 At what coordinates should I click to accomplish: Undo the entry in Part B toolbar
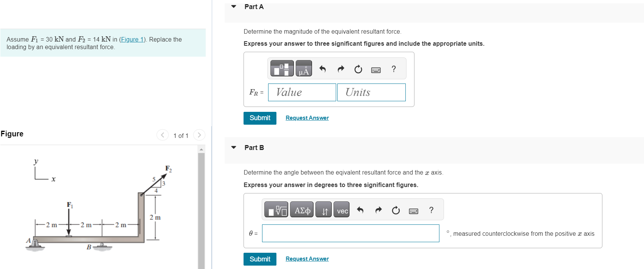(360, 210)
